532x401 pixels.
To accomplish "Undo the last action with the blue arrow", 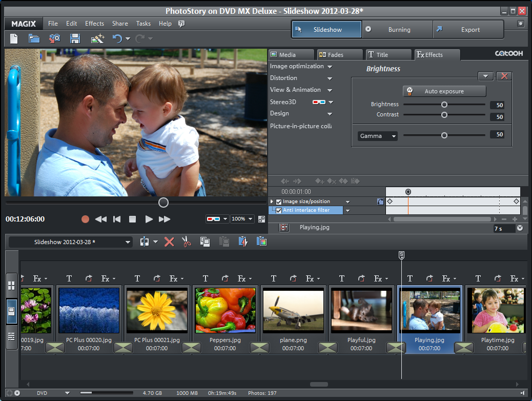I will (x=117, y=38).
